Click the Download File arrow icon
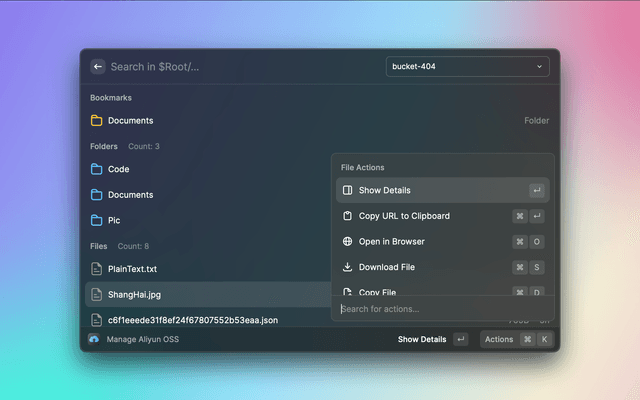This screenshot has height=400, width=640. click(347, 267)
